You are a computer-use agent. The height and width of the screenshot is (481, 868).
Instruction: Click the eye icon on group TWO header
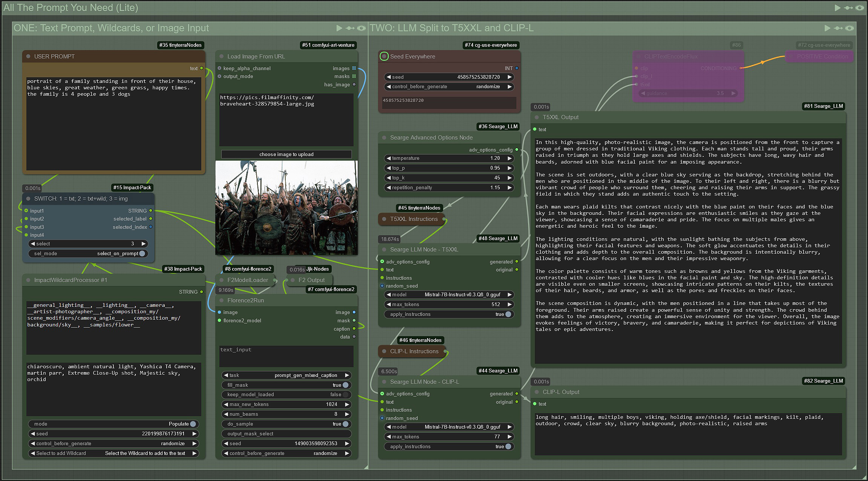pos(849,28)
